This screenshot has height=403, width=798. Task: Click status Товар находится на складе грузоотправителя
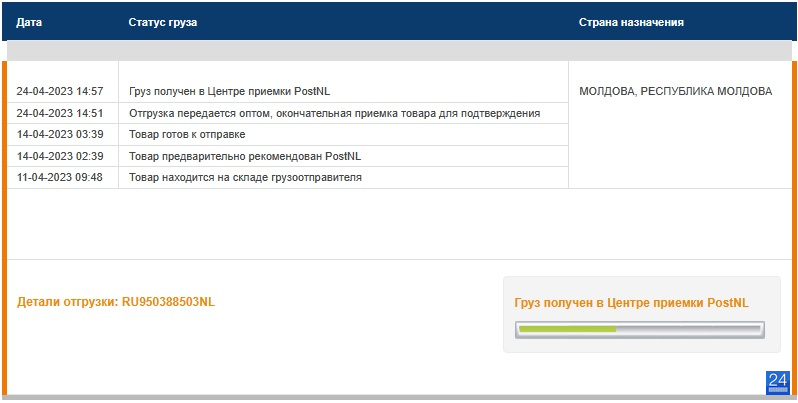pos(245,178)
